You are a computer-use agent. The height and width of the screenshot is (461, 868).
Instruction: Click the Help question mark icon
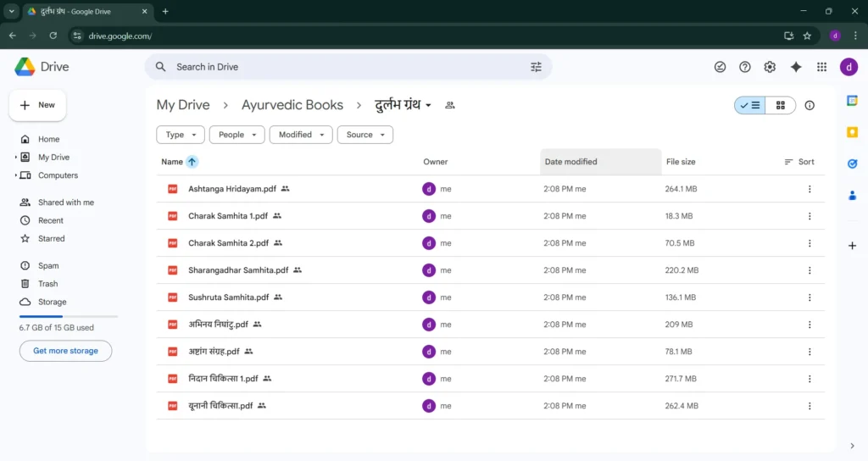[x=744, y=67]
